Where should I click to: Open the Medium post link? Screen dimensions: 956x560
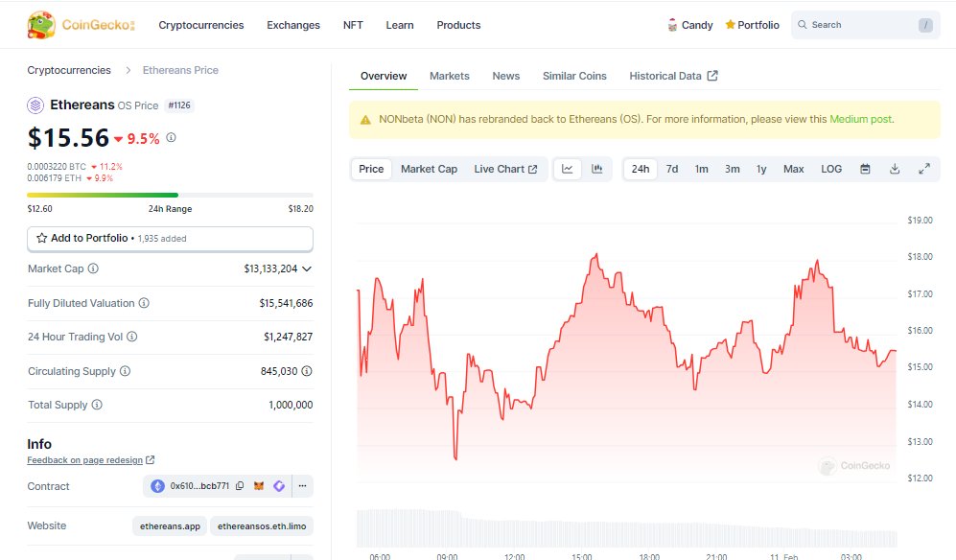pos(861,120)
